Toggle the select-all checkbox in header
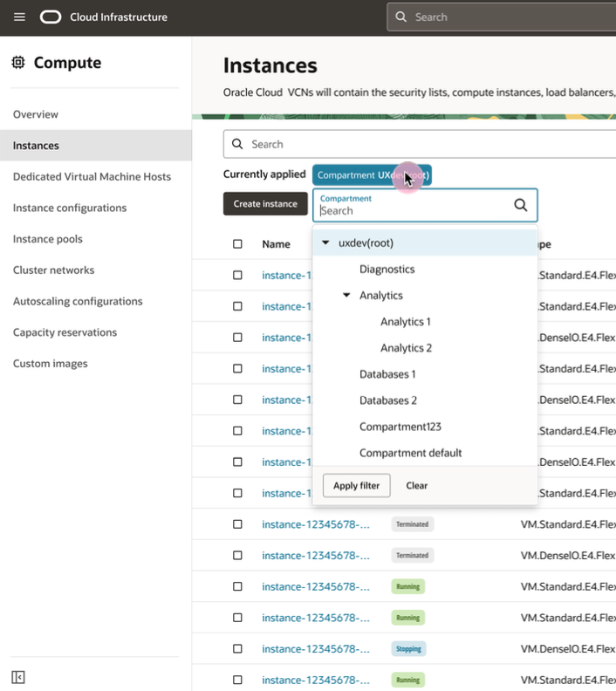The height and width of the screenshot is (691, 616). [237, 244]
